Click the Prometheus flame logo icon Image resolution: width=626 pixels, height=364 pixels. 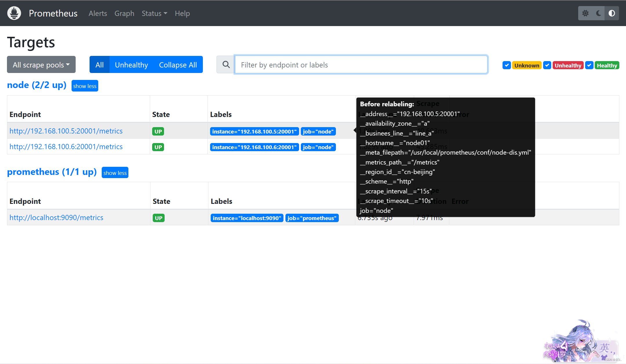tap(14, 13)
